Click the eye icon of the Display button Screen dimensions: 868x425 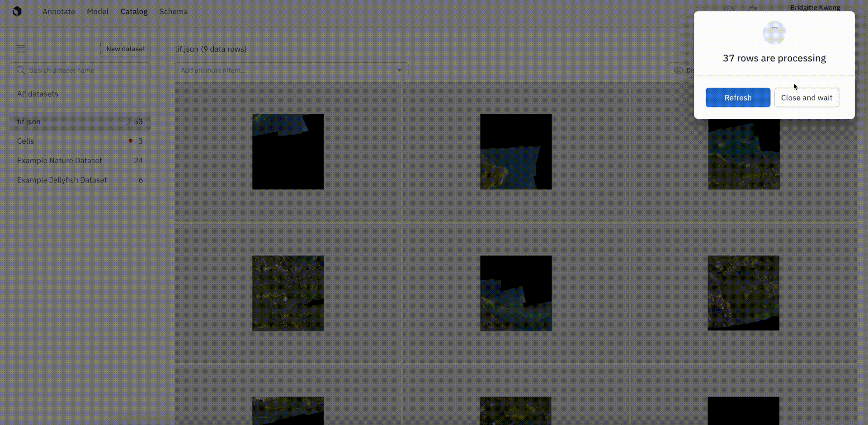678,70
